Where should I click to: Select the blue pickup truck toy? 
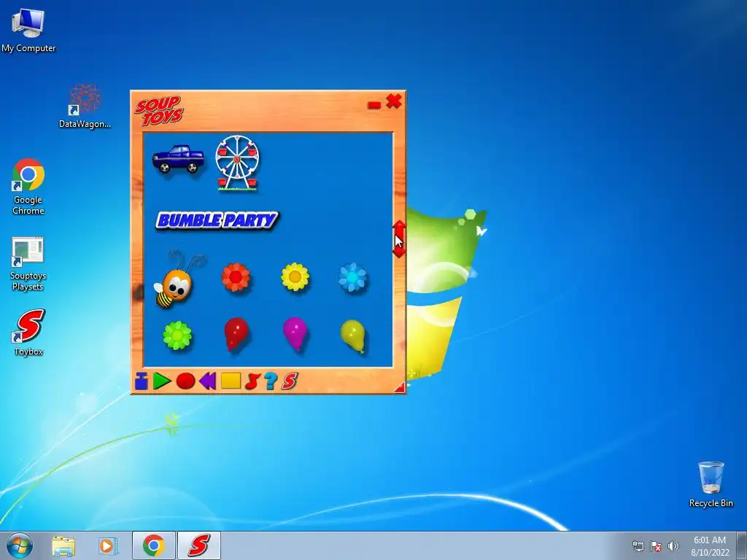point(178,158)
